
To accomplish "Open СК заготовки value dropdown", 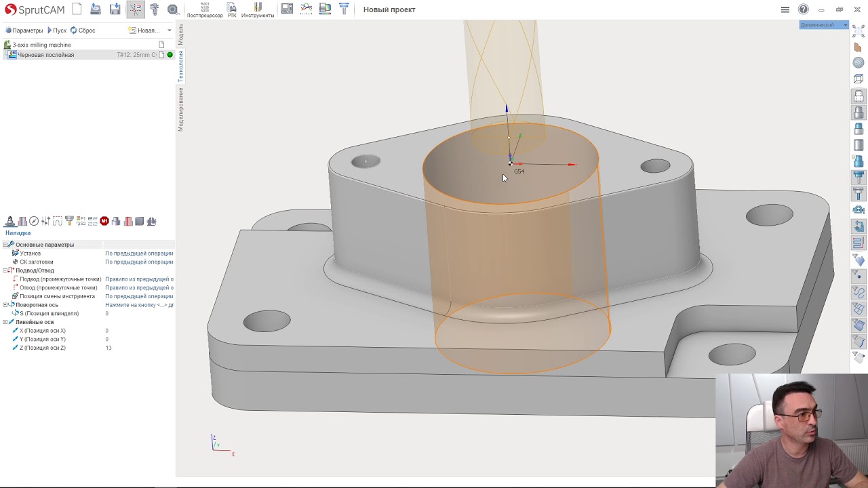I will pyautogui.click(x=139, y=262).
